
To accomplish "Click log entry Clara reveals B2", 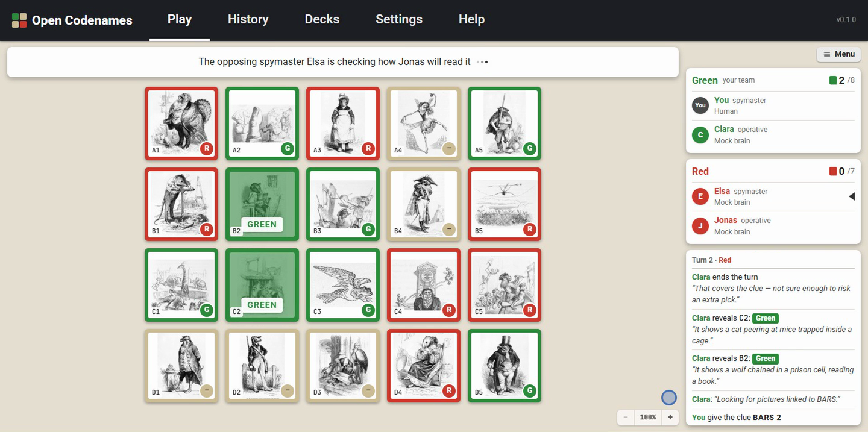I will (773, 369).
